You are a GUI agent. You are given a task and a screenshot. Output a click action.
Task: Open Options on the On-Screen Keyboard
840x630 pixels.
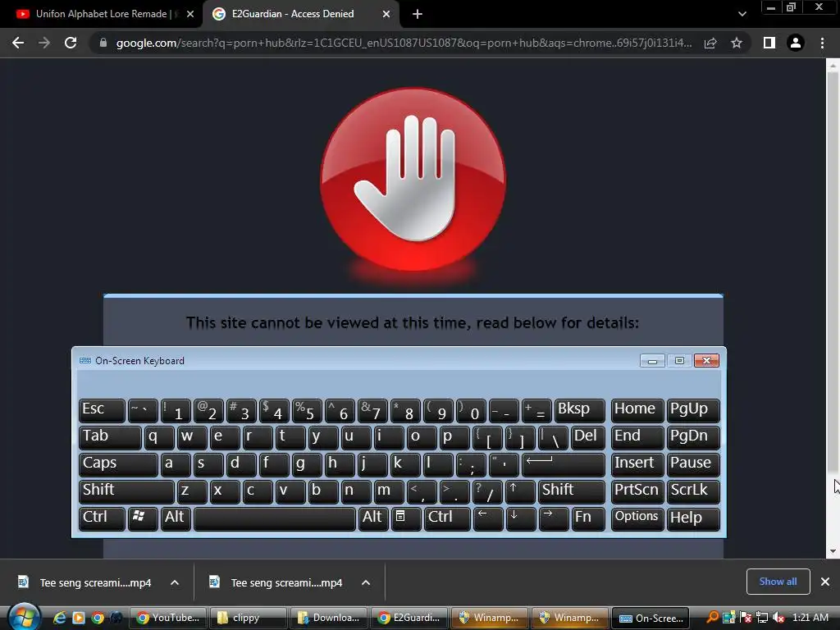point(637,518)
